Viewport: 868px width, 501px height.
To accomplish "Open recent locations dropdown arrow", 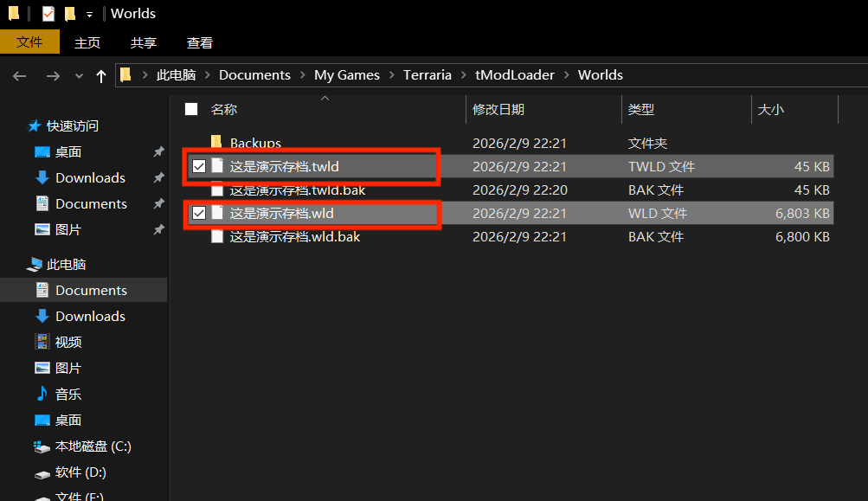I will [x=80, y=76].
